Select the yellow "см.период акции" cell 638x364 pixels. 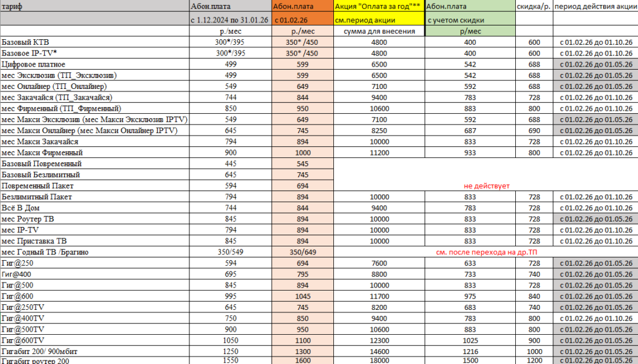379,20
